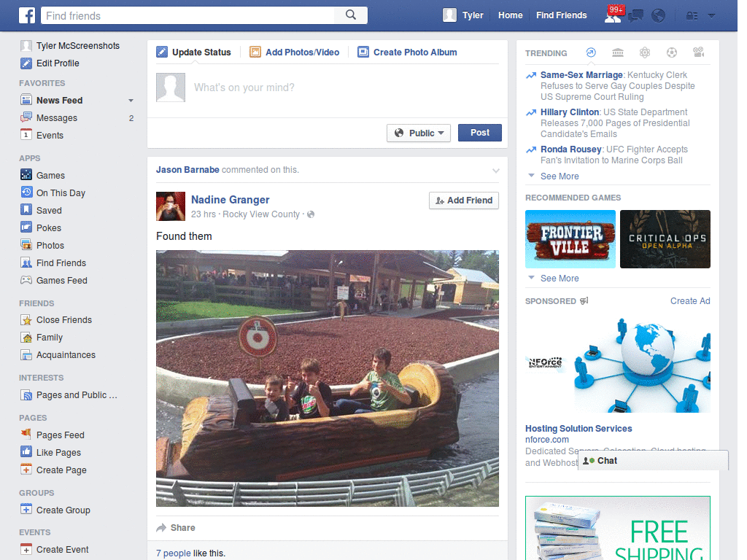This screenshot has width=747, height=560.
Task: Open the account menu arrow in top bar
Action: pyautogui.click(x=712, y=16)
